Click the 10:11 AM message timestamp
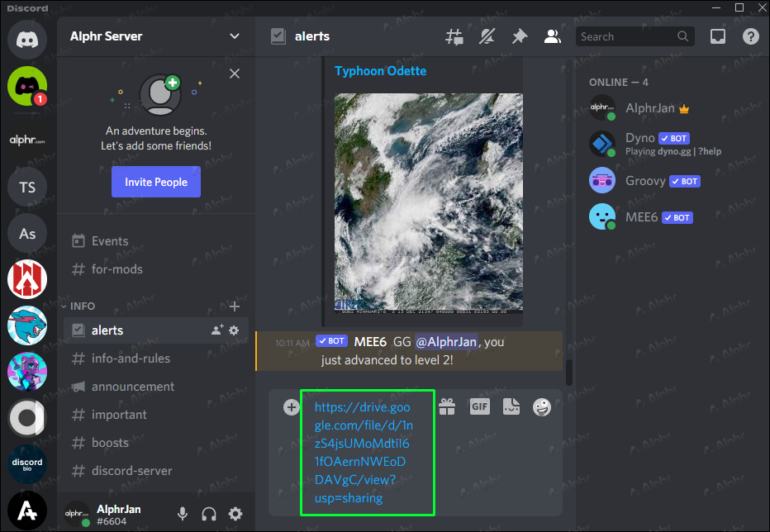This screenshot has height=532, width=770. pyautogui.click(x=292, y=343)
